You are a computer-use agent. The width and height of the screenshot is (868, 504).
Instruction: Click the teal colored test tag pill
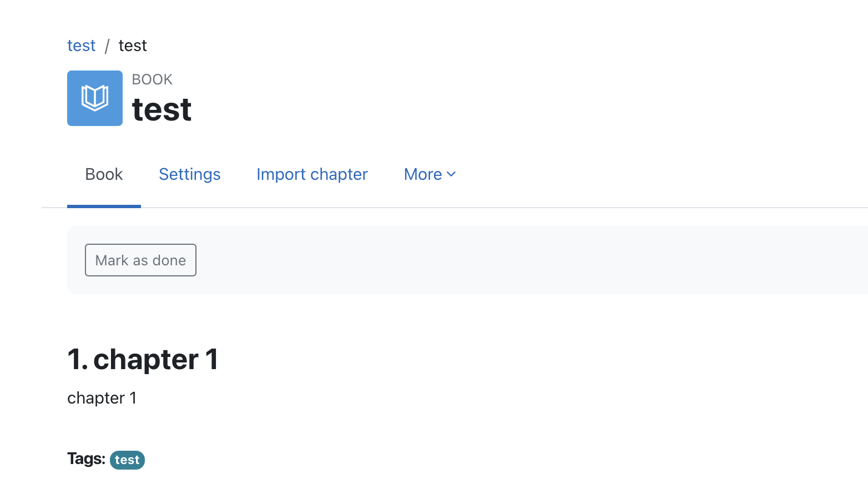click(127, 460)
